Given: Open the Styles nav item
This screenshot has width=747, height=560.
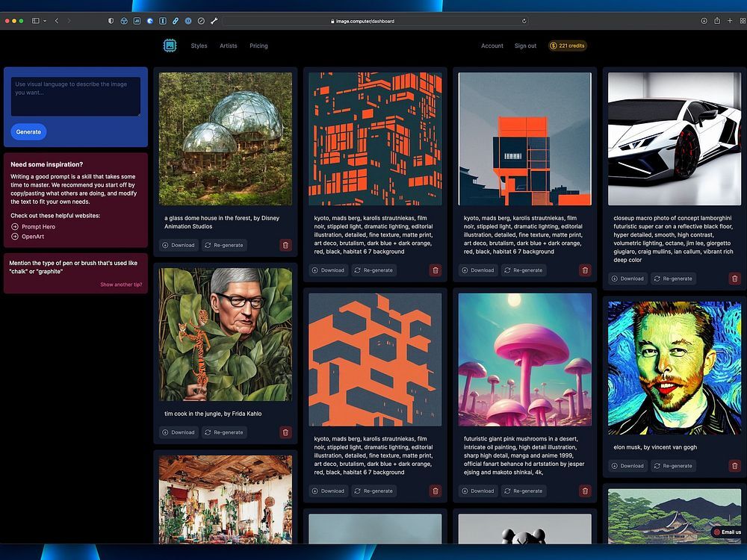Looking at the screenshot, I should [x=199, y=46].
